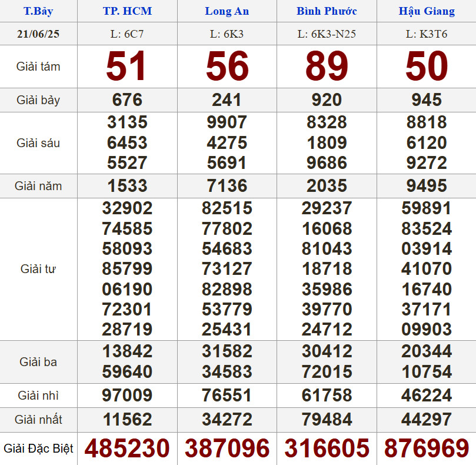The width and height of the screenshot is (476, 465).
Task: Select Bình Phước special prize 316605
Action: coord(327,449)
